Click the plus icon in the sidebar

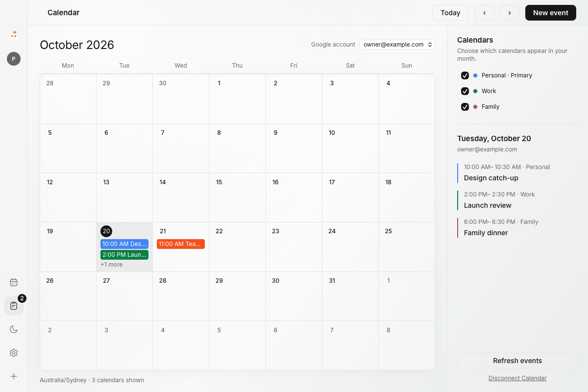coord(14,376)
